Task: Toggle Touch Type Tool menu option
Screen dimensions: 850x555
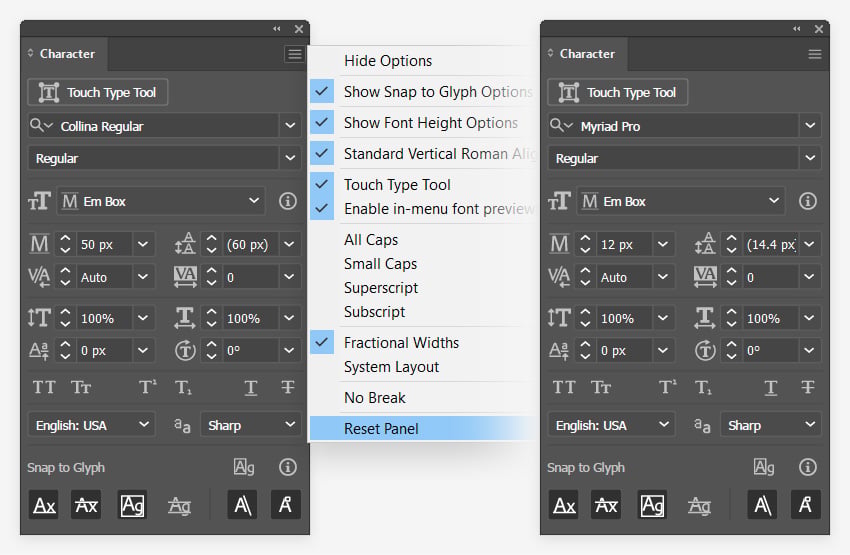Action: [423, 185]
